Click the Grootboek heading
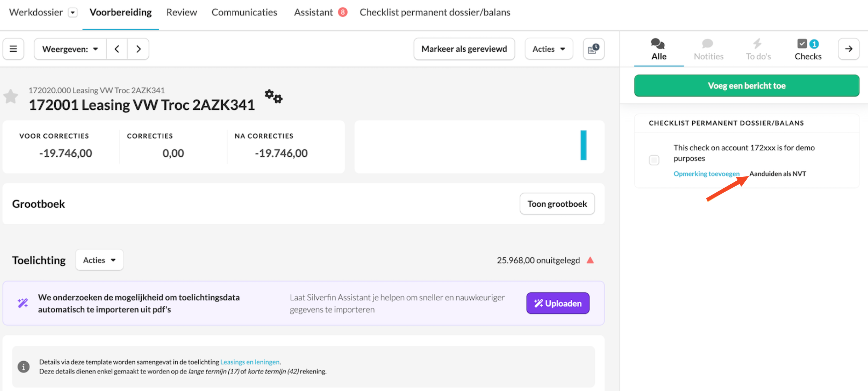The height and width of the screenshot is (391, 868). tap(39, 204)
